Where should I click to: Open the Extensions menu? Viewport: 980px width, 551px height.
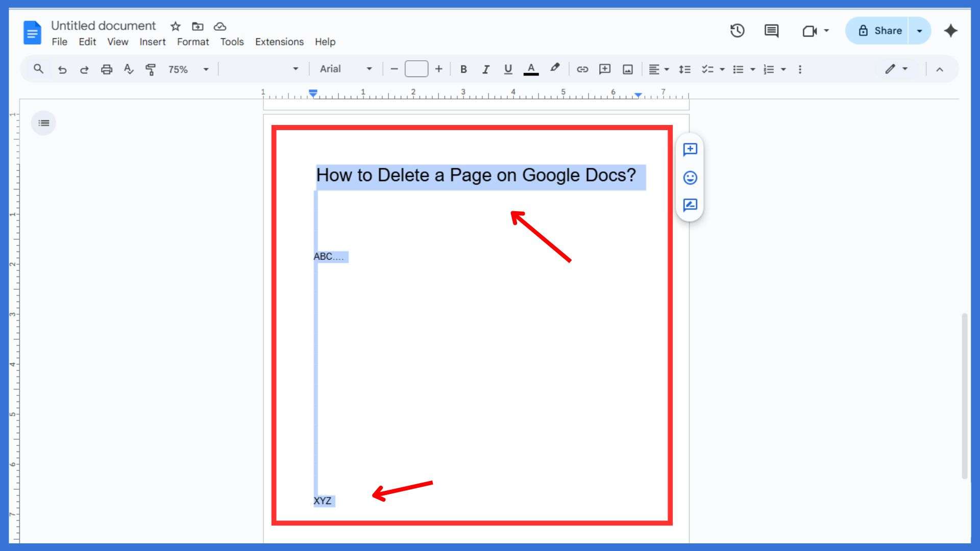click(x=279, y=42)
